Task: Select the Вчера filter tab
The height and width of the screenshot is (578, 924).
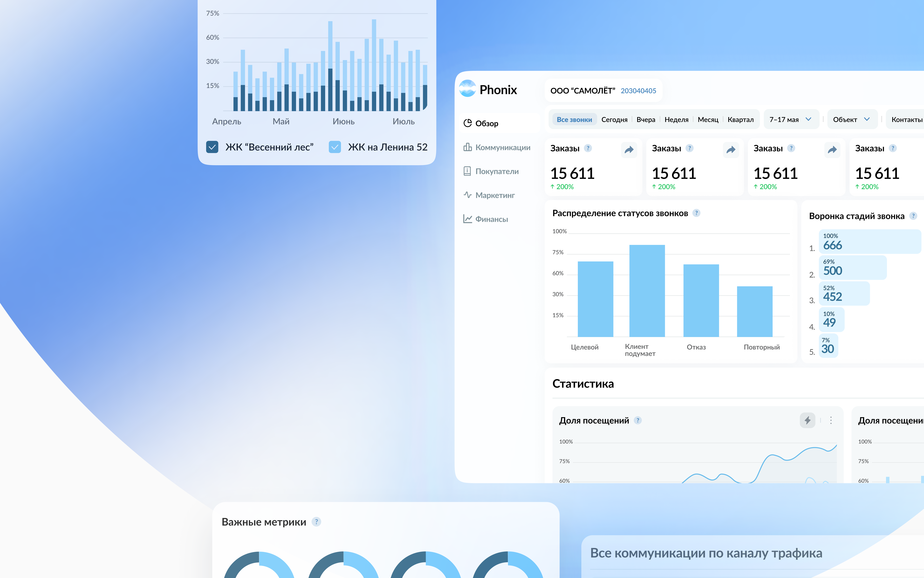Action: click(646, 120)
